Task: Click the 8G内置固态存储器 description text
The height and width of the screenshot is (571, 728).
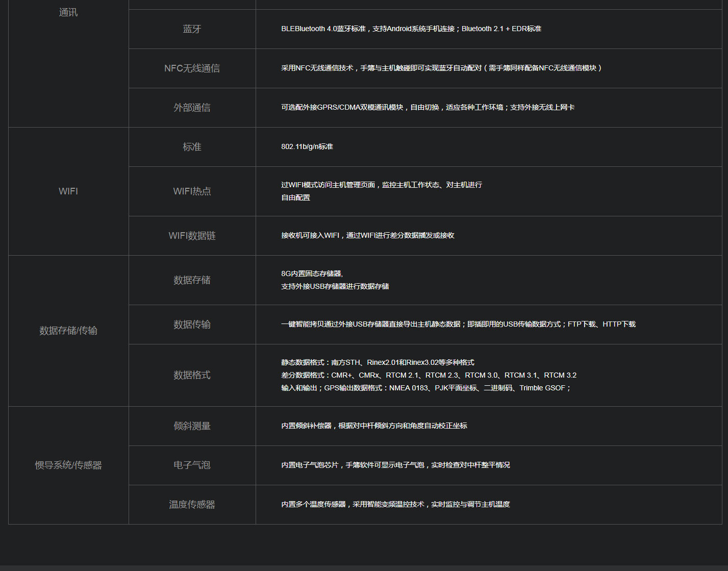Action: [x=335, y=280]
